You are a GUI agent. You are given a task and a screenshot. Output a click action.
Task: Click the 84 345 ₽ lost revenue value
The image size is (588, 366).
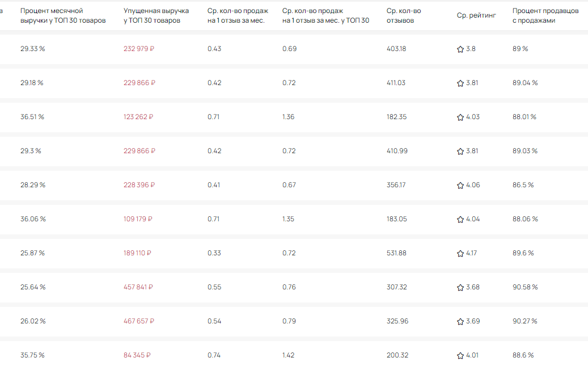coord(137,355)
